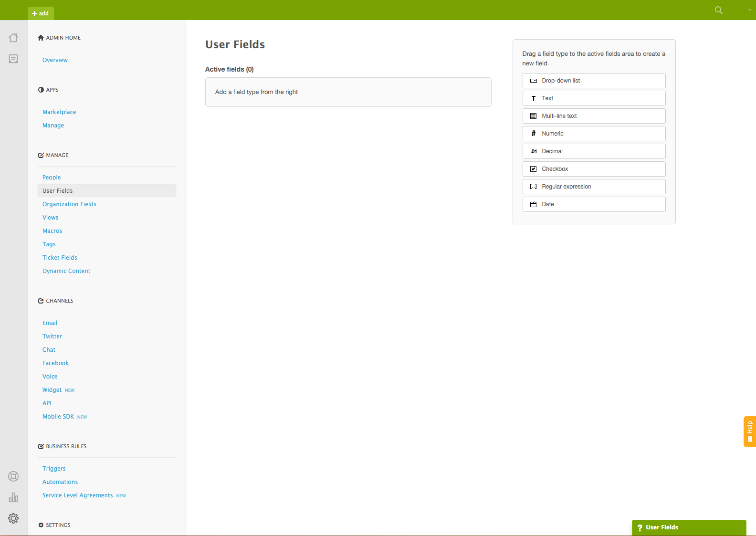Select the Decimal field type
The width and height of the screenshot is (756, 536).
tap(594, 151)
